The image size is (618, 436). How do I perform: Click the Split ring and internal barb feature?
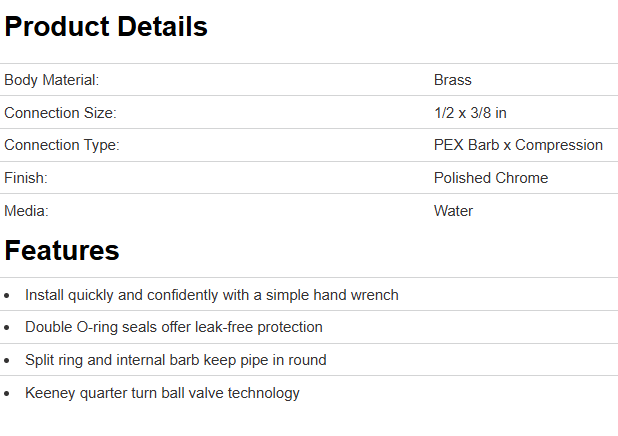(176, 360)
